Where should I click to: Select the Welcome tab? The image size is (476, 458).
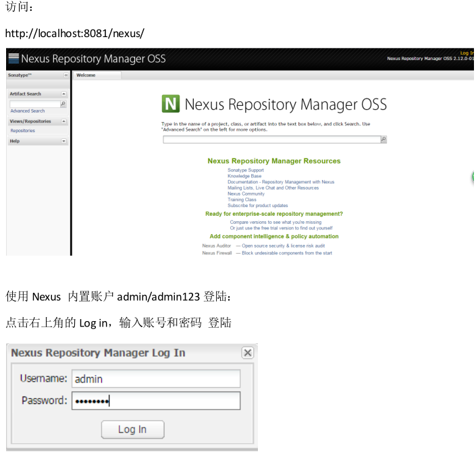[x=97, y=76]
